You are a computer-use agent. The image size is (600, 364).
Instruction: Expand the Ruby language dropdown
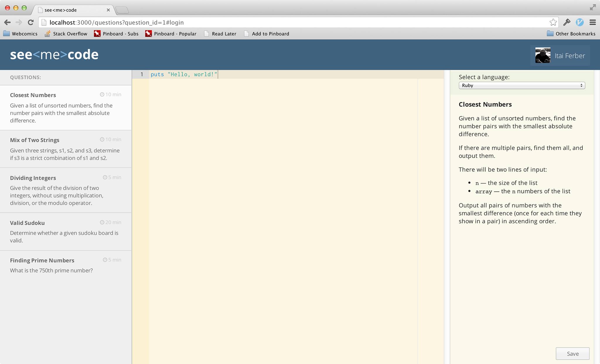tap(521, 86)
